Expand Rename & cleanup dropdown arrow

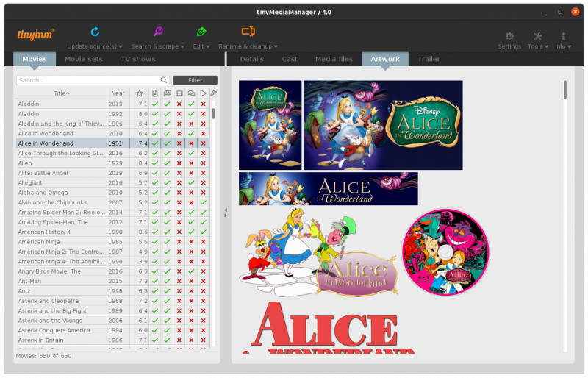(276, 46)
